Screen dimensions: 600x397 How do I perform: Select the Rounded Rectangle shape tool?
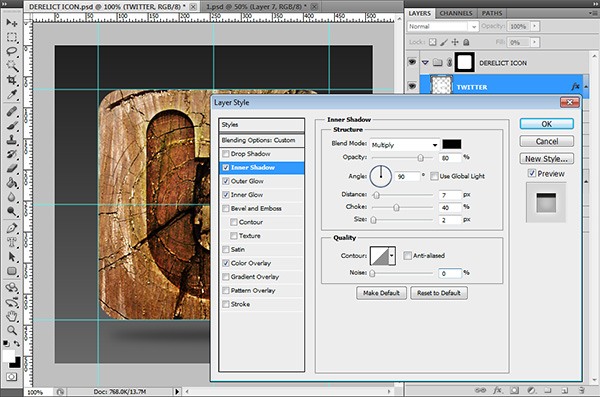coord(12,271)
